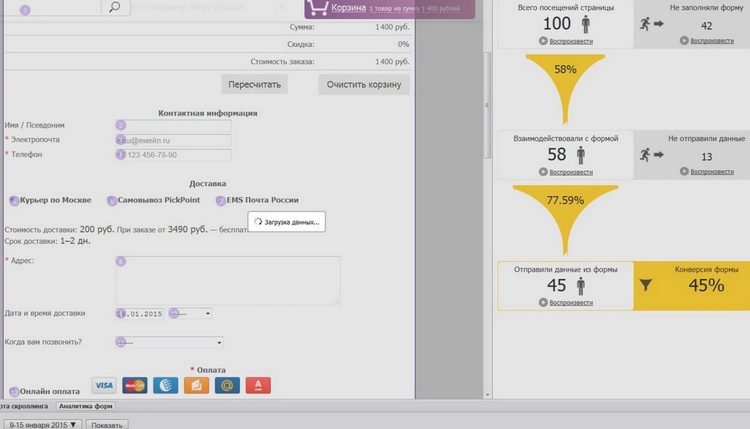The width and height of the screenshot is (750, 429).
Task: Open the shopping cart icon
Action: pyautogui.click(x=317, y=8)
